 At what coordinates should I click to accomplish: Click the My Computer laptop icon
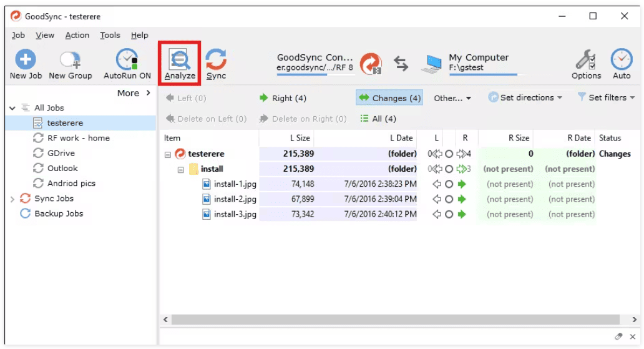432,64
